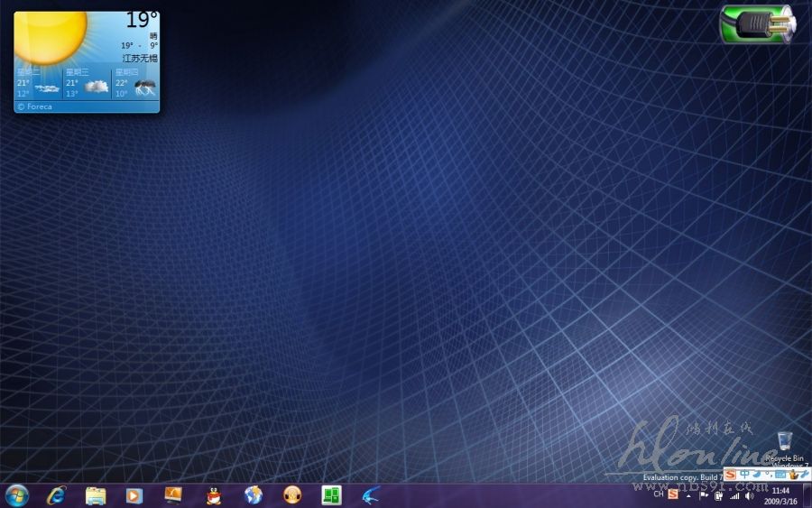812x508 pixels.
Task: Open the orange headphone music app icon
Action: (292, 494)
